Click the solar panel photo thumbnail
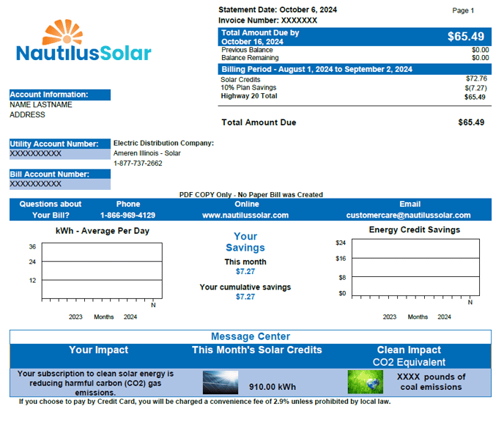504x428 pixels. tap(220, 383)
